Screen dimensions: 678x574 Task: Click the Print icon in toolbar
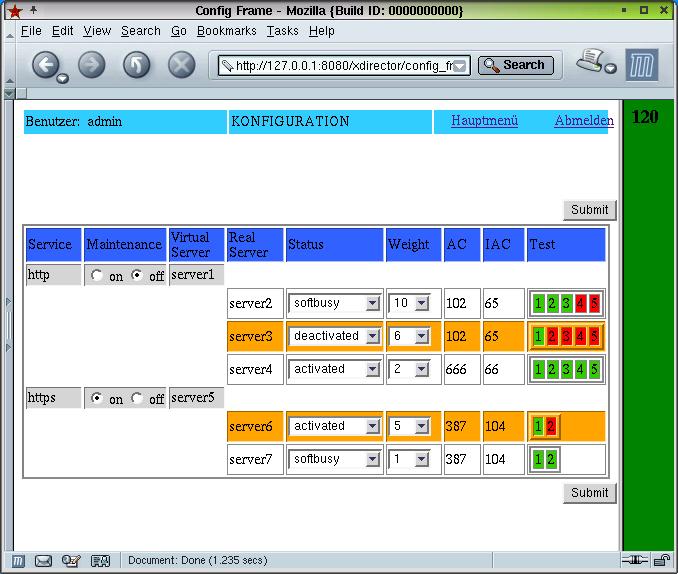point(594,62)
